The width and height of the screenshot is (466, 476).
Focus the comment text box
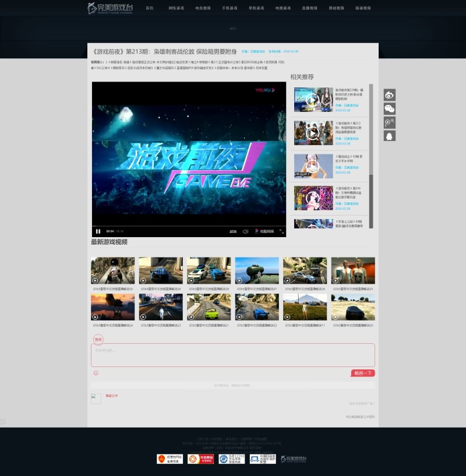point(233,355)
